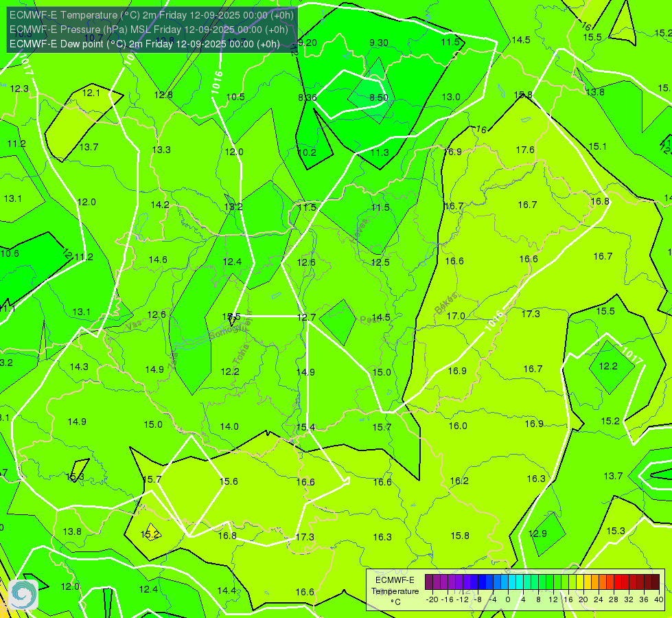Click the 17.0 value near Békés

pos(456,316)
